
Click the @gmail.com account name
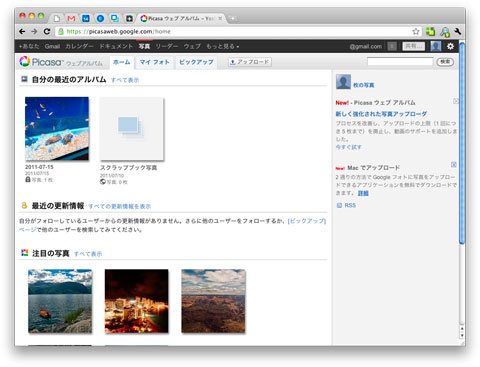[x=365, y=46]
